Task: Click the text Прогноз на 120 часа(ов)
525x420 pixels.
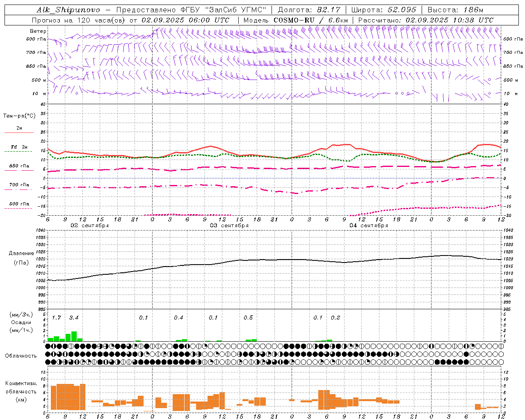Action: point(79,20)
